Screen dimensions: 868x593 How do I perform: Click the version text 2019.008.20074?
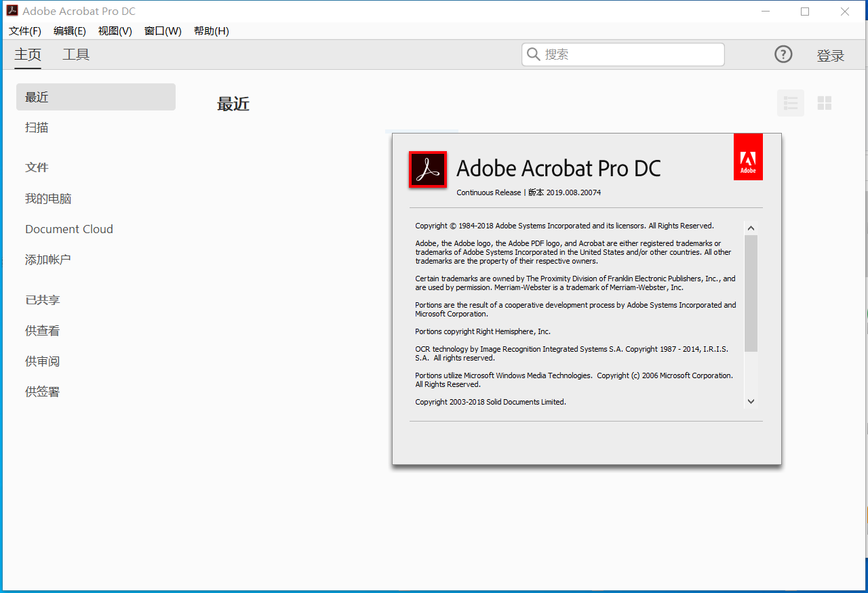574,192
